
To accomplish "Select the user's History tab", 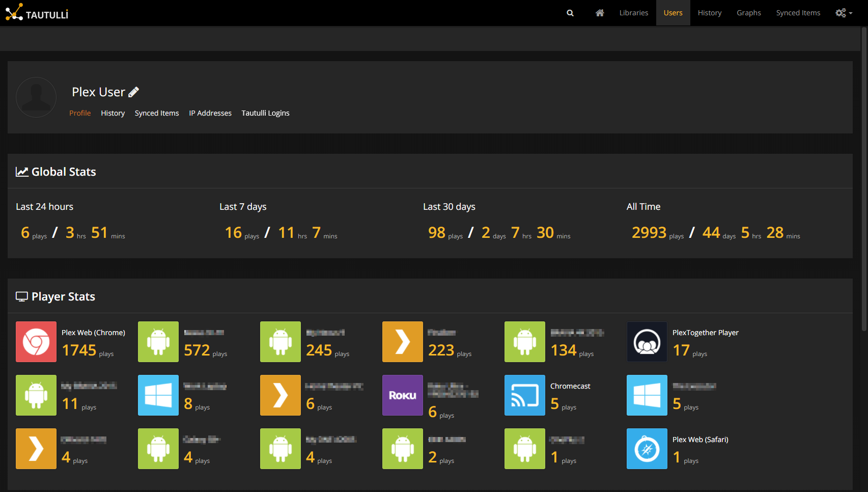I will pos(113,113).
